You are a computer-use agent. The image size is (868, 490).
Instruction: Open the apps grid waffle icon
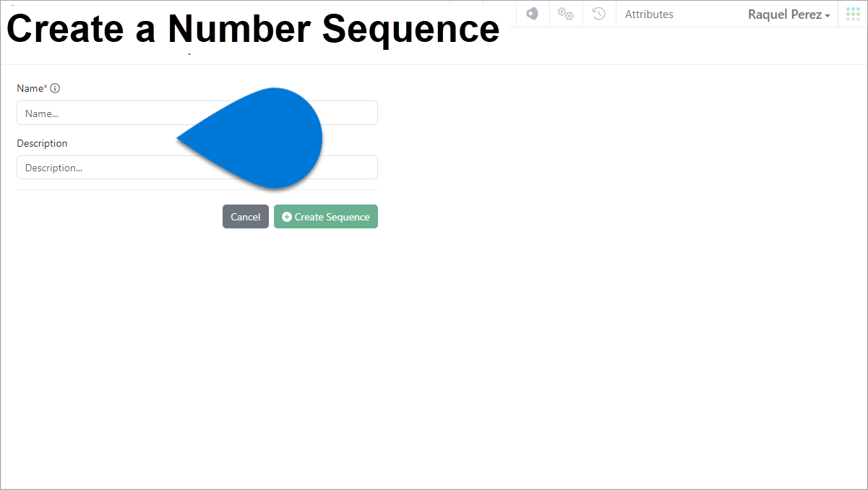pos(852,14)
